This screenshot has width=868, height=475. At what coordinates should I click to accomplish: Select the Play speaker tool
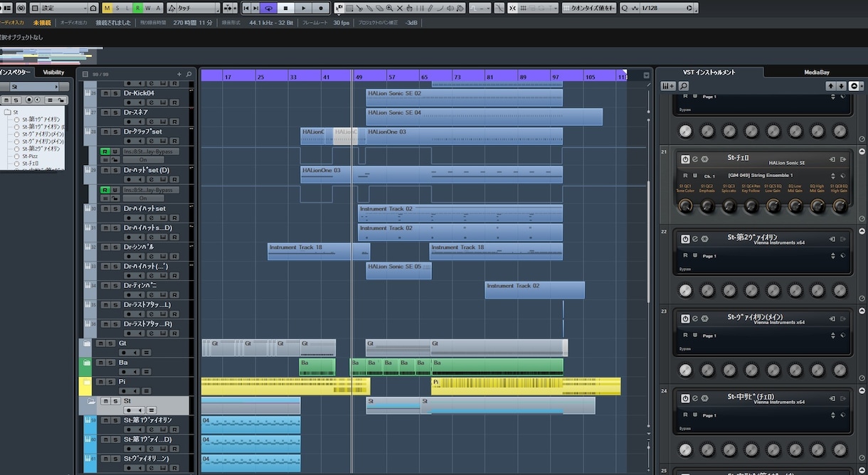pyautogui.click(x=450, y=8)
